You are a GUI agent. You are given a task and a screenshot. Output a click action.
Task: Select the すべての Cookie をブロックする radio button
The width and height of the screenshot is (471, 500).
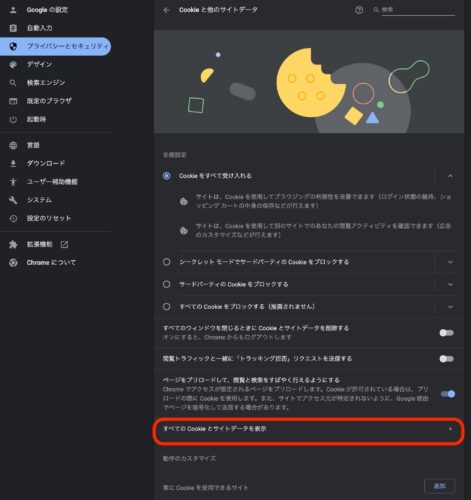(x=166, y=307)
